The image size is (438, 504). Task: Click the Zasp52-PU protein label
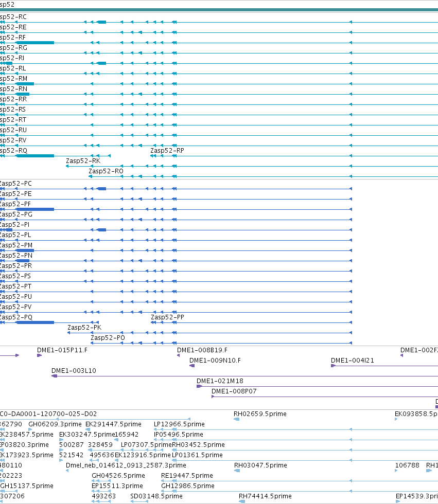(x=15, y=296)
